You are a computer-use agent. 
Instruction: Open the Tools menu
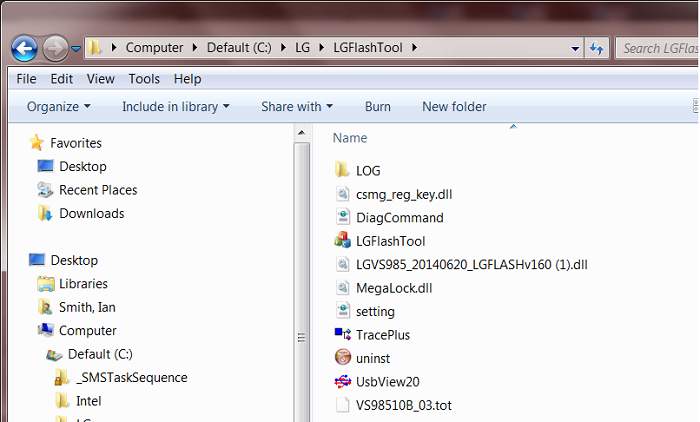144,79
